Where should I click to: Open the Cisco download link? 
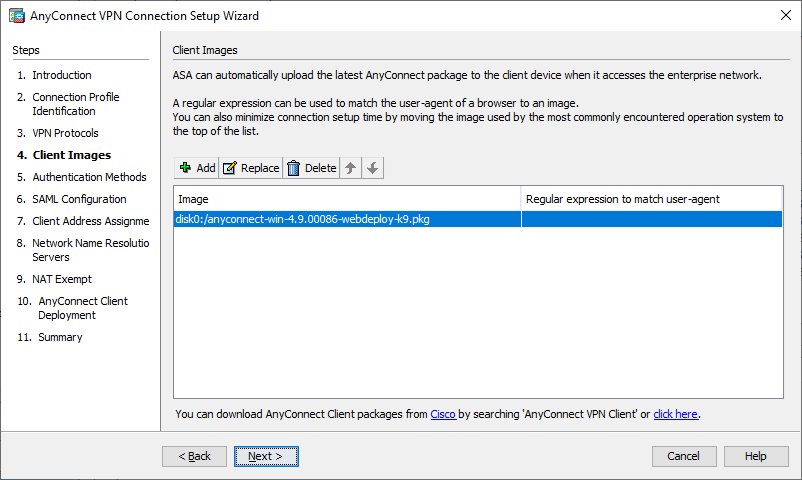point(443,414)
